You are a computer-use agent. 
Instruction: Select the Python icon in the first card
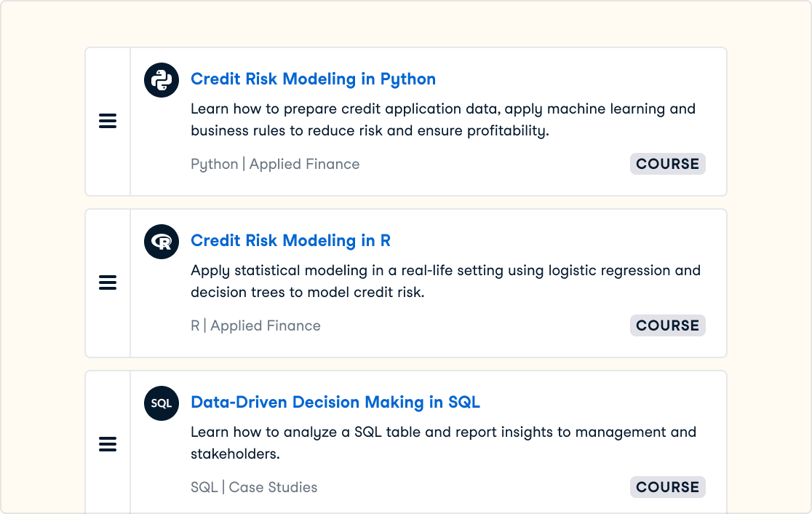[161, 80]
